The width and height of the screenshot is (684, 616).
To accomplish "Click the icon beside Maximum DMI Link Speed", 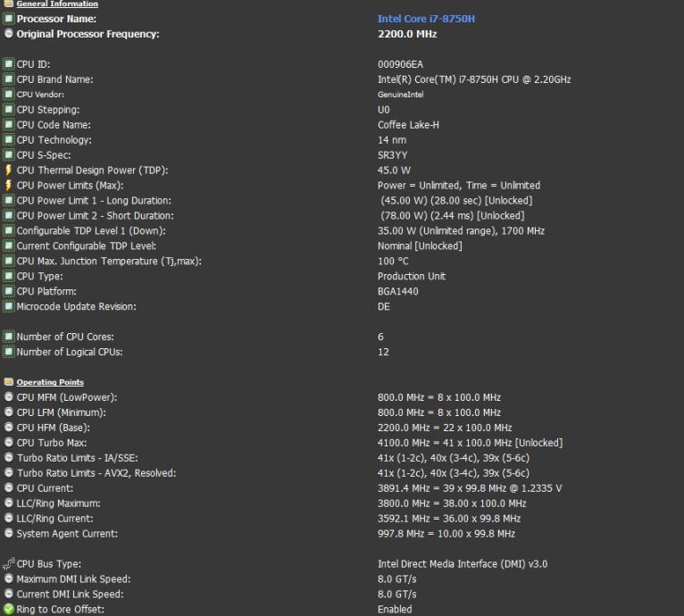I will (9, 579).
